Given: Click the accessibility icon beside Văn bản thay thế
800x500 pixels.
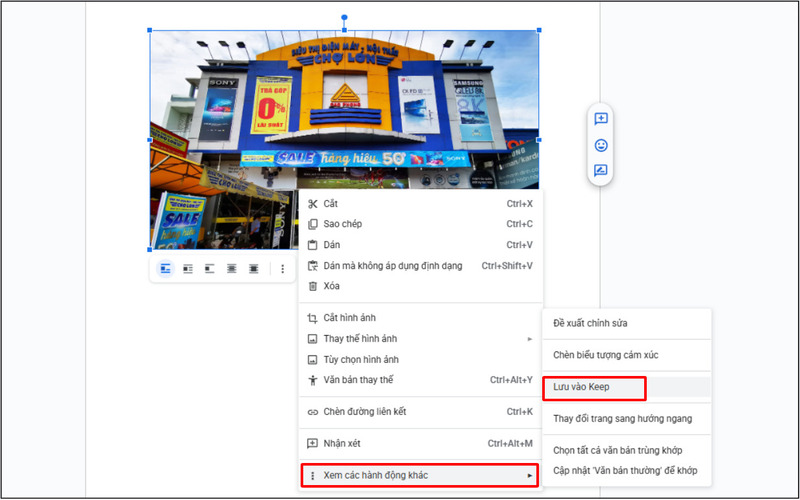Looking at the screenshot, I should [313, 381].
